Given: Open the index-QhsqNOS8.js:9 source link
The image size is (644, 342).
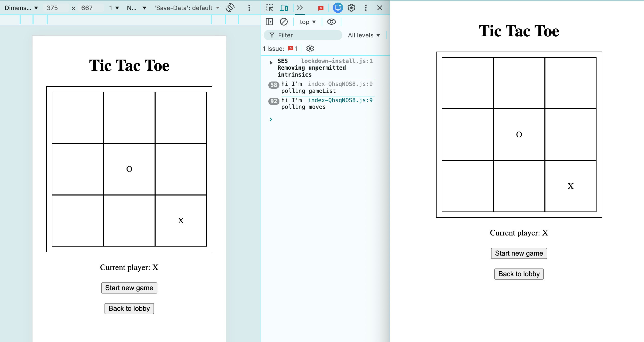Looking at the screenshot, I should pos(340,100).
